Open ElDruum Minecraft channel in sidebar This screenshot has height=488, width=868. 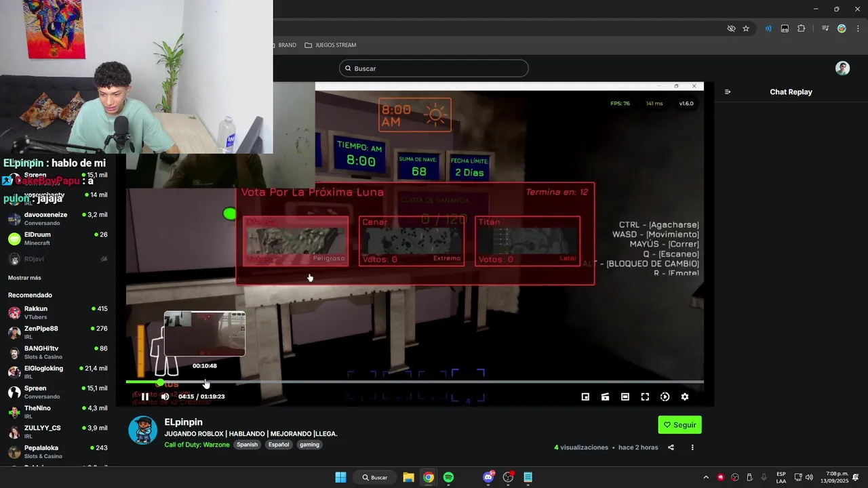click(x=58, y=239)
